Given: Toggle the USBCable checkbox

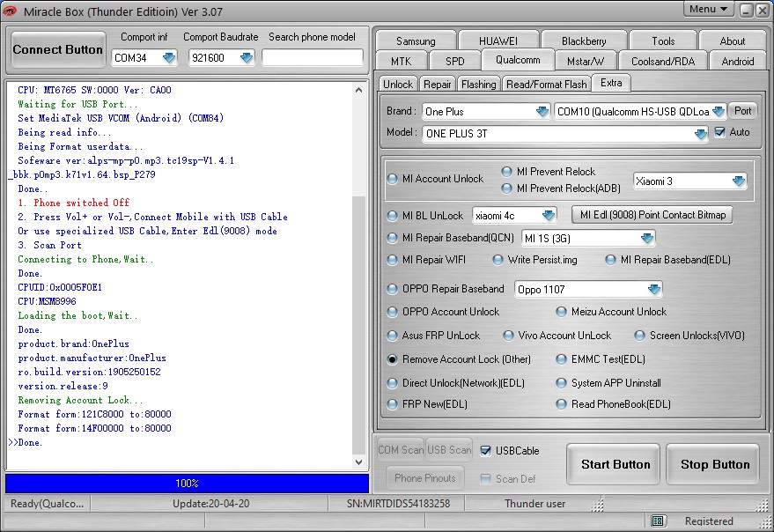Looking at the screenshot, I should pyautogui.click(x=486, y=450).
